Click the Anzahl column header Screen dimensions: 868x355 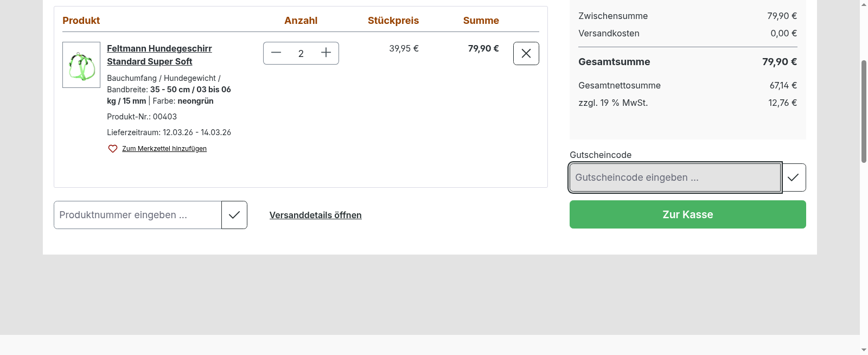301,20
